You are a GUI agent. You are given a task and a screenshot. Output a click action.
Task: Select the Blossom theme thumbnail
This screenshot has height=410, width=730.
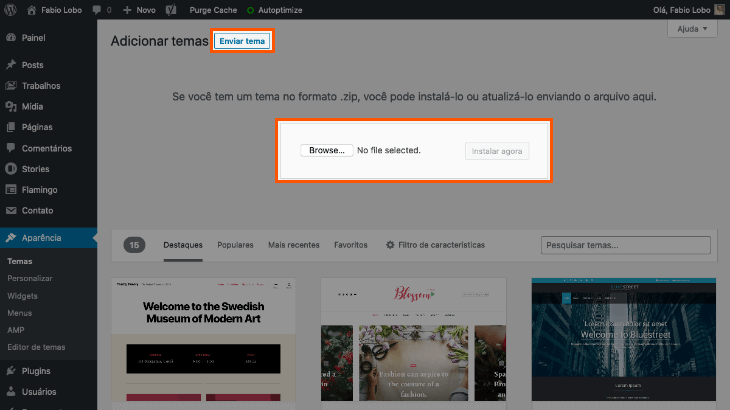(413, 340)
